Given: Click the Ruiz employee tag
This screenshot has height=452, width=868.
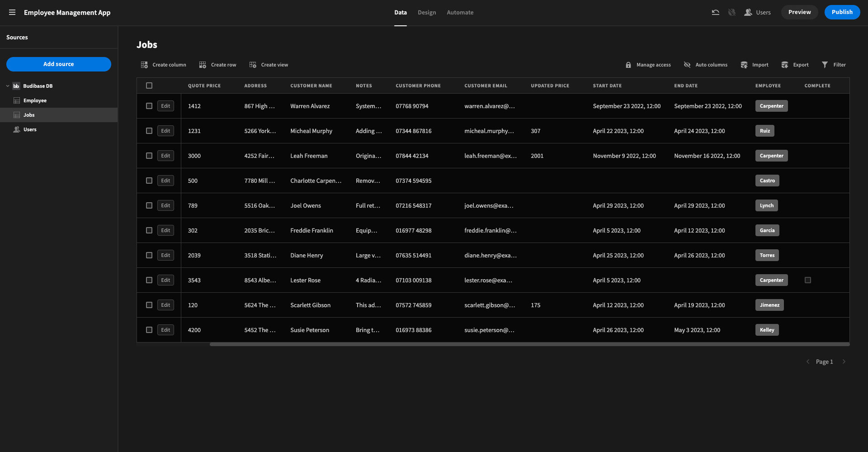Looking at the screenshot, I should [765, 131].
